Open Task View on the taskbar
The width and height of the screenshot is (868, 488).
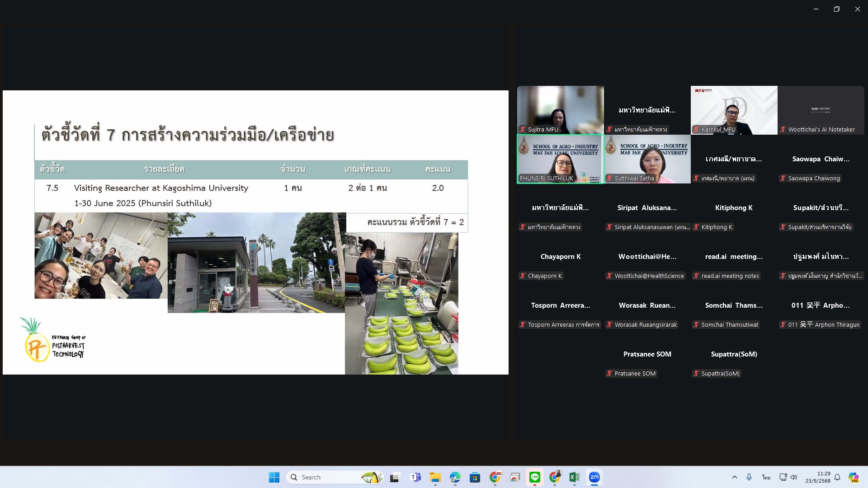[395, 477]
